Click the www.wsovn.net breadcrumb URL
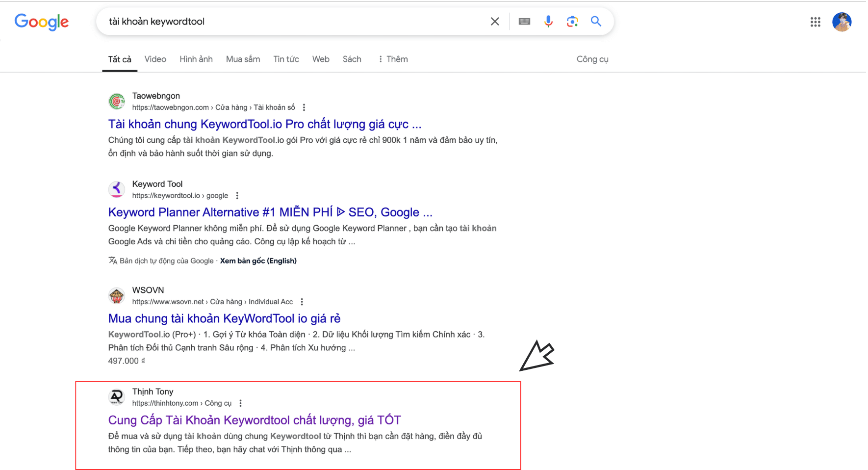 [212, 302]
